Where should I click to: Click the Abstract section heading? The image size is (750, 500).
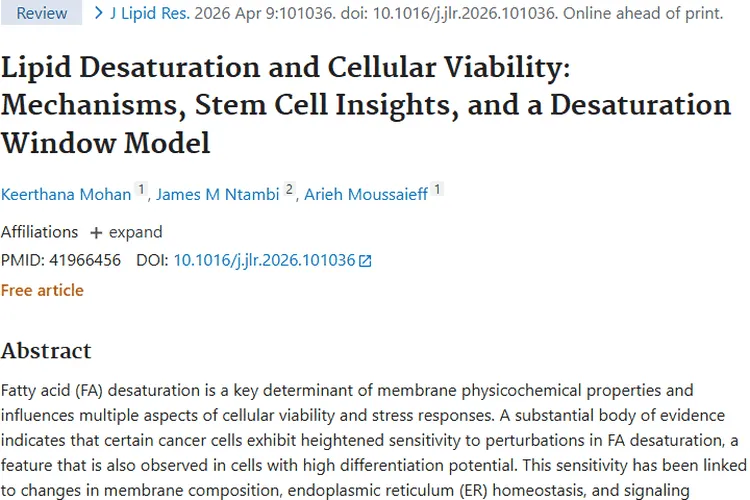[46, 350]
